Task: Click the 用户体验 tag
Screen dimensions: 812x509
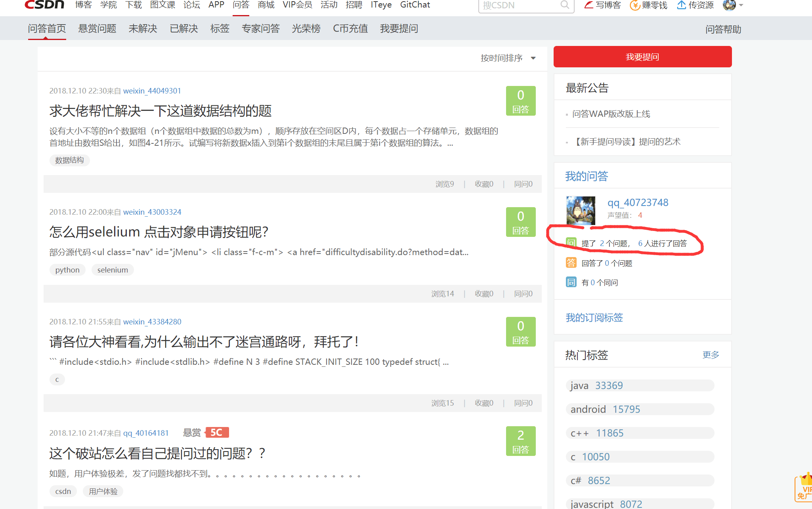Action: (103, 491)
